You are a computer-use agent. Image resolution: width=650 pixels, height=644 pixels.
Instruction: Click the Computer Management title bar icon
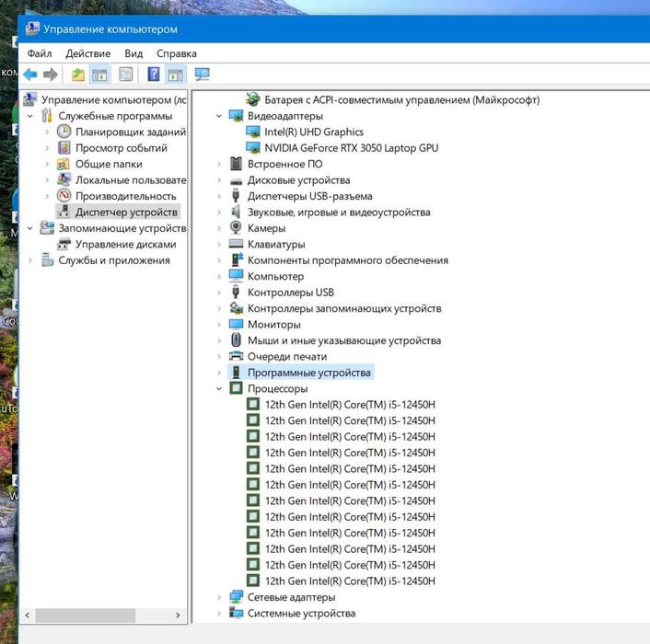(32, 29)
